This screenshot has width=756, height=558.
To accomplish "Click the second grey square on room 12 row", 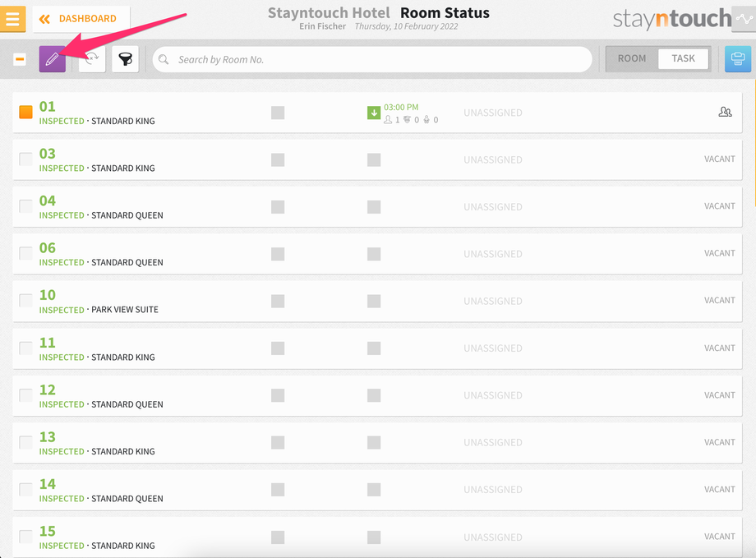I will (x=374, y=395).
